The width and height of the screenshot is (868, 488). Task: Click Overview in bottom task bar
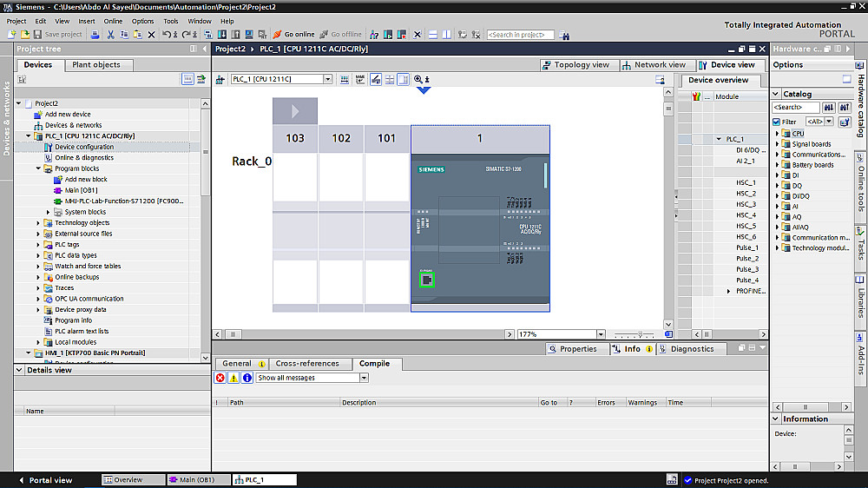[x=133, y=480]
